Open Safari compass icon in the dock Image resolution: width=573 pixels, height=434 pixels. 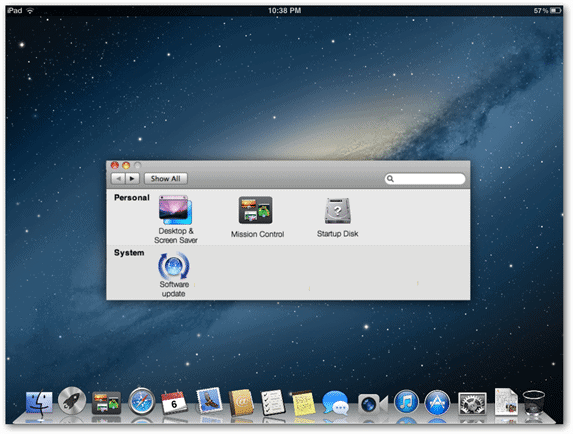(x=142, y=401)
